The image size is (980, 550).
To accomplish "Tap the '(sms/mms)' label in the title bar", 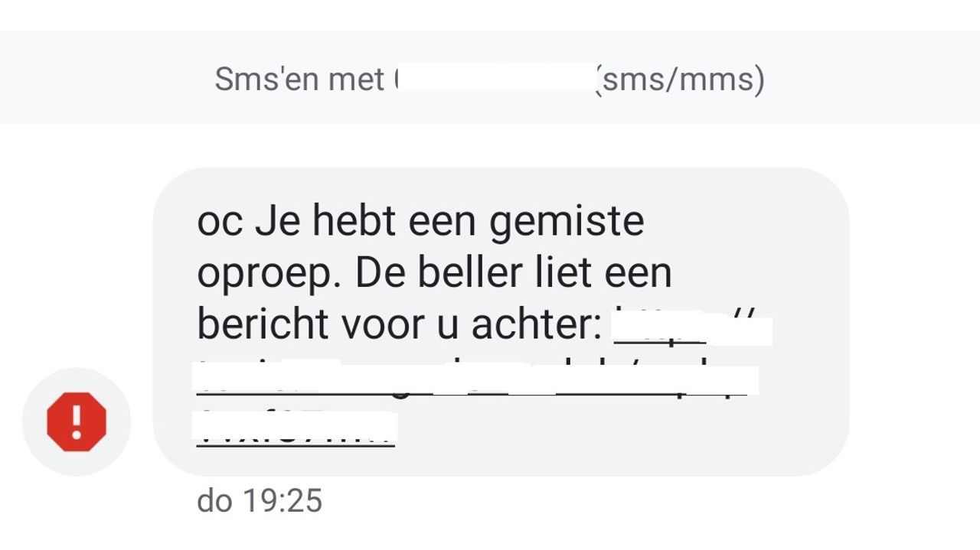I will (x=680, y=77).
